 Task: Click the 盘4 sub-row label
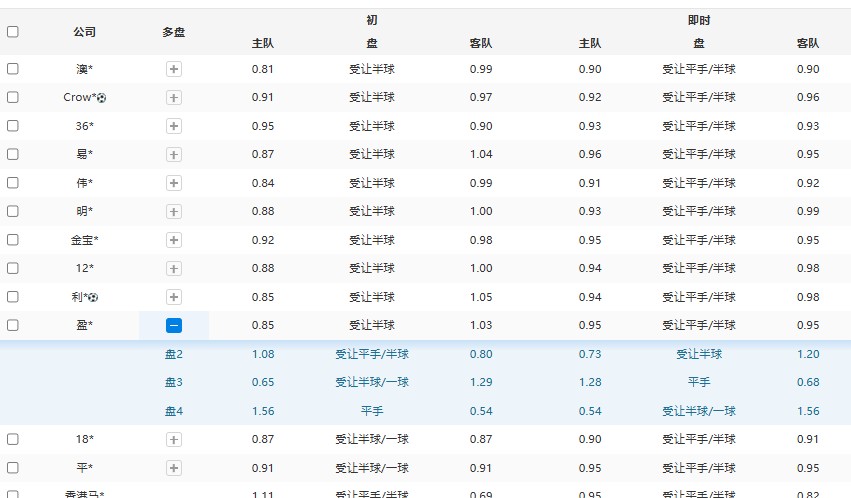pos(174,411)
